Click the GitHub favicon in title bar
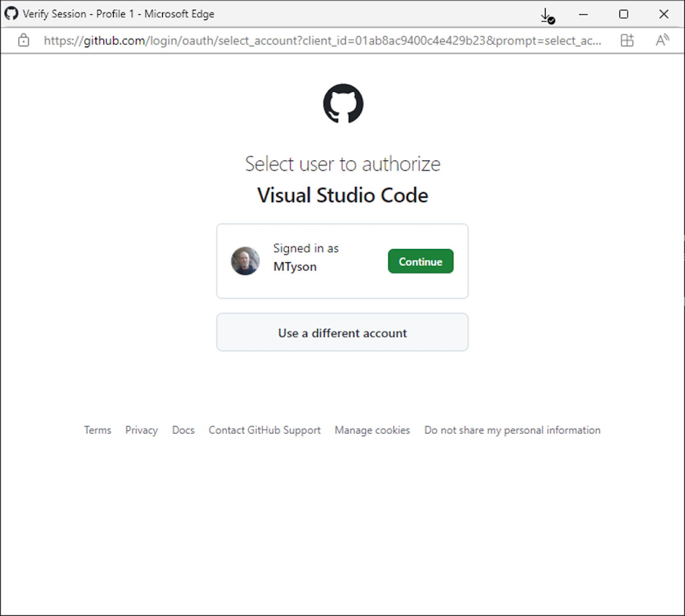685x616 pixels. (x=11, y=13)
